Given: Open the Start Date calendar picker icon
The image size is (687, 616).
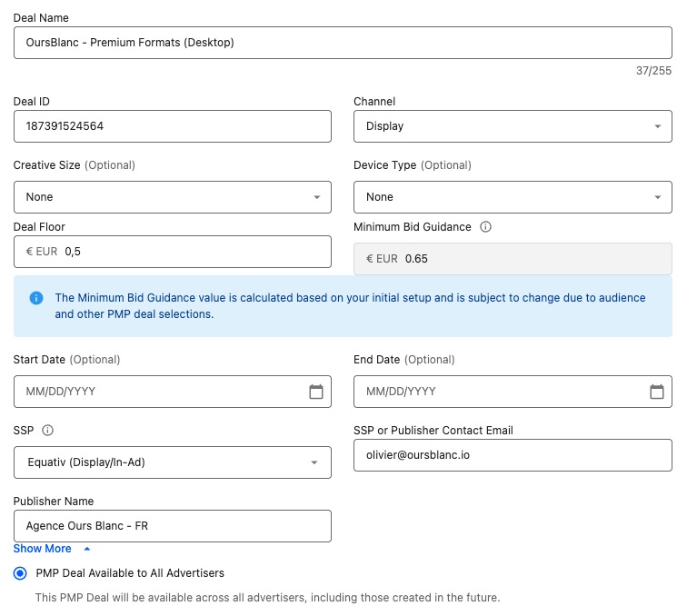Looking at the screenshot, I should tap(316, 392).
